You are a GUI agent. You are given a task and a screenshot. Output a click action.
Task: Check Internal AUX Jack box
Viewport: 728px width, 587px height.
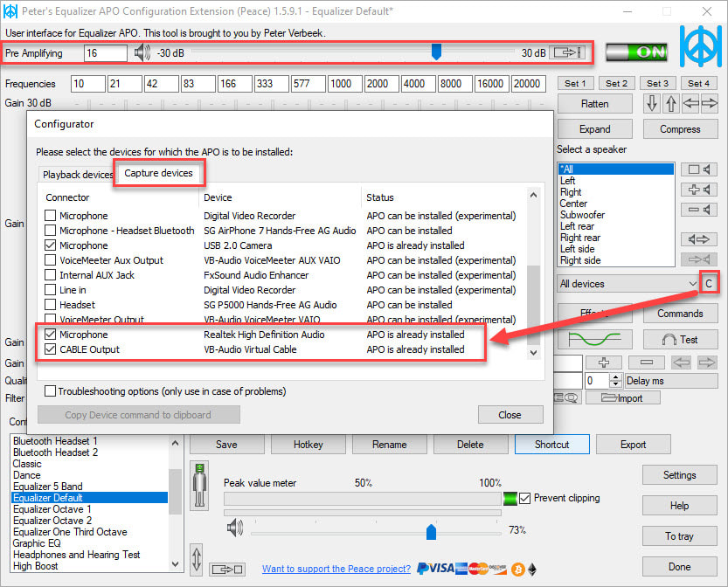pyautogui.click(x=50, y=275)
